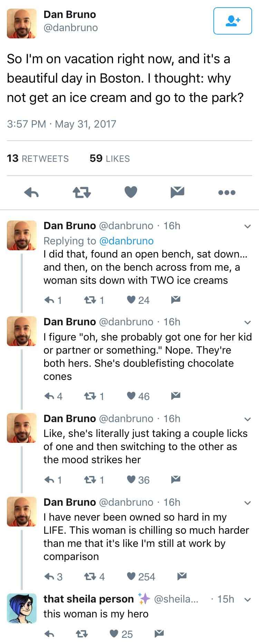Open that sheila person's avatar
This screenshot has width=259, height=644.
[x=22, y=608]
